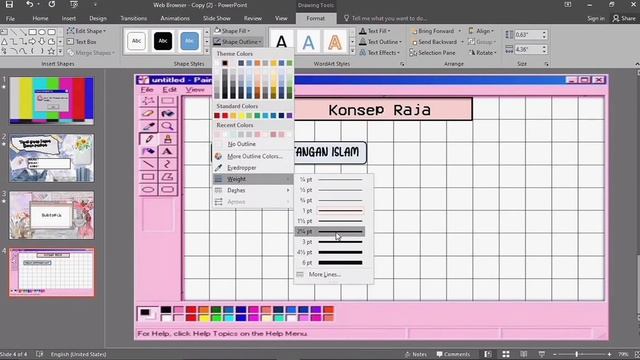640x360 pixels.
Task: Click the spelling check status bar icon
Action: 39,354
